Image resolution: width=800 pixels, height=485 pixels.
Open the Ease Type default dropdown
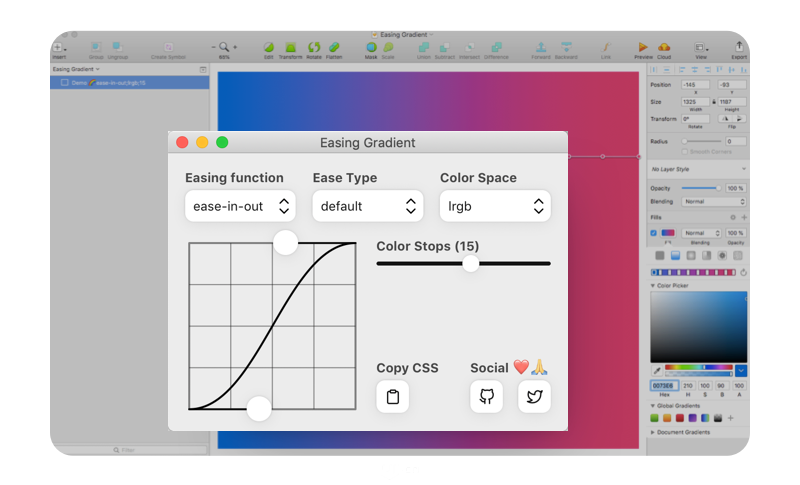coord(367,206)
